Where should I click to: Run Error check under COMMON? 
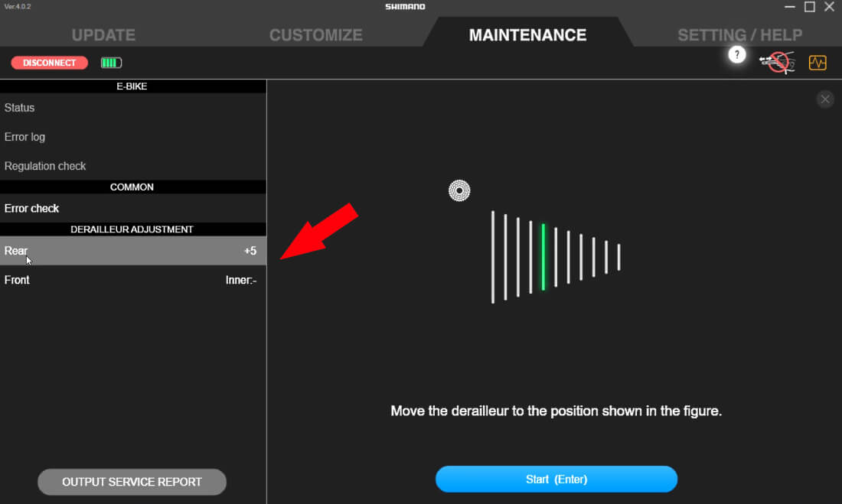tap(32, 208)
